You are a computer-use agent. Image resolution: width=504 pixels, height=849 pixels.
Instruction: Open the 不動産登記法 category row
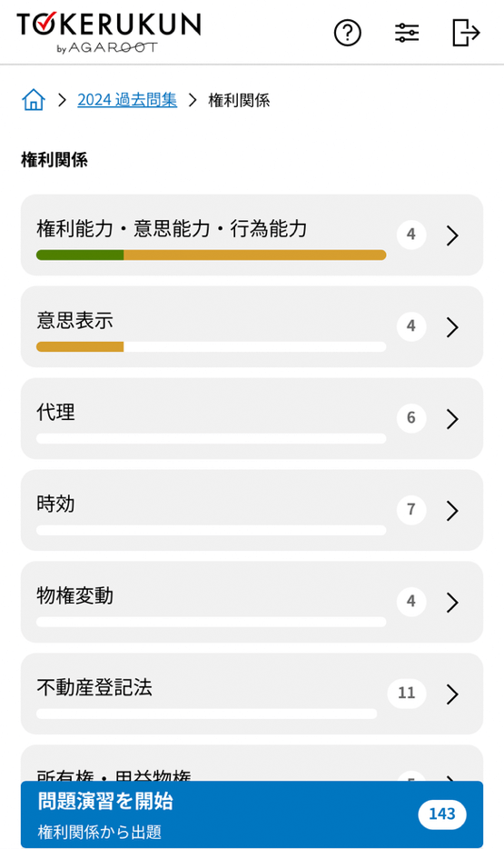(252, 693)
